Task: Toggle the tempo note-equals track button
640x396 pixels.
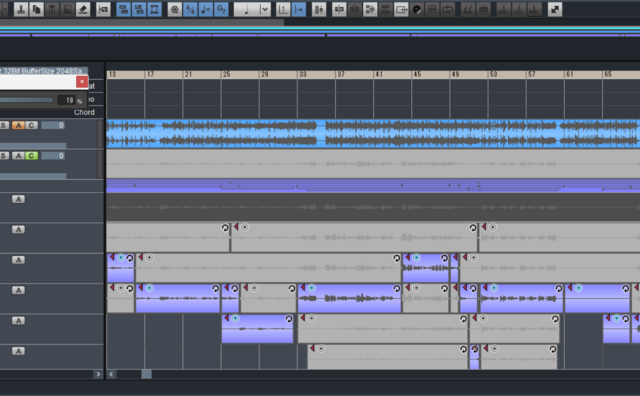Action: pyautogui.click(x=205, y=9)
